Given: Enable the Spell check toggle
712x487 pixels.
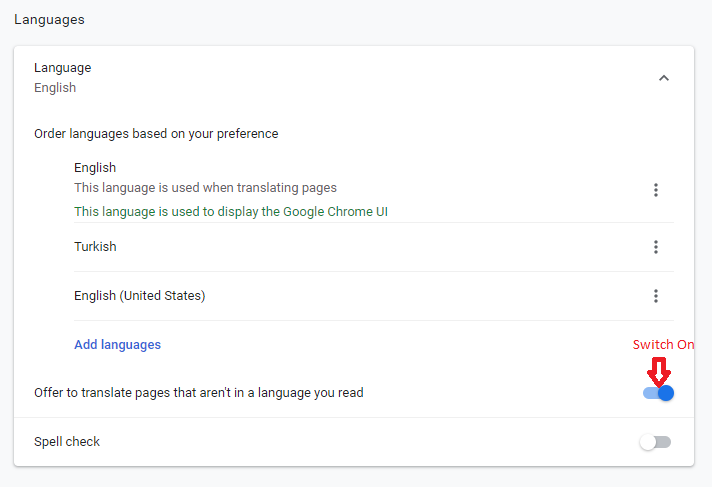Looking at the screenshot, I should [655, 442].
